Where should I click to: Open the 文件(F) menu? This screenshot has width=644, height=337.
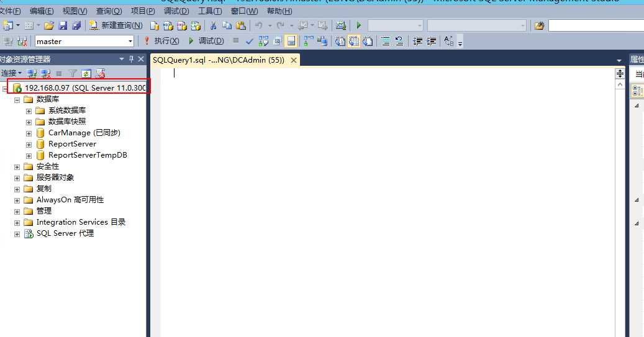(11, 11)
